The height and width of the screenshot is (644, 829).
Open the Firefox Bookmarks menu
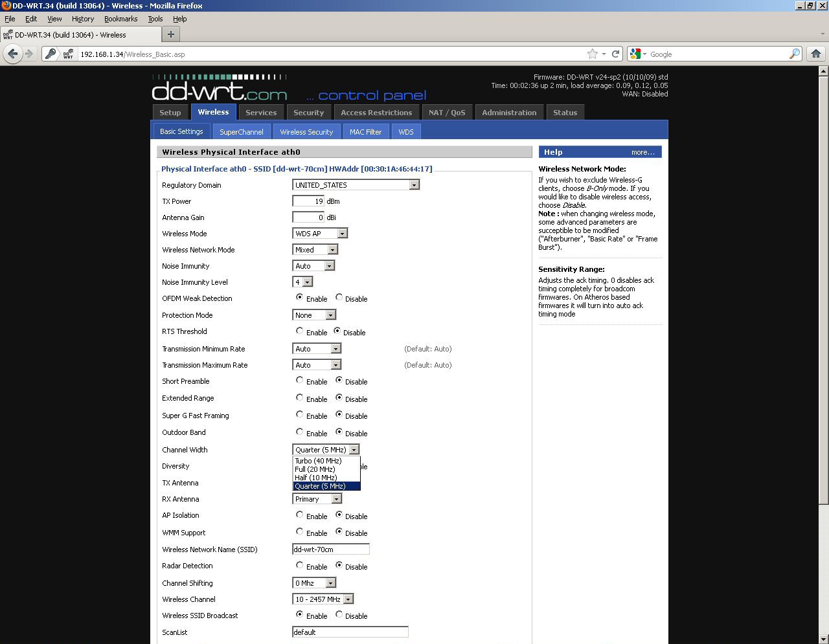[x=120, y=19]
